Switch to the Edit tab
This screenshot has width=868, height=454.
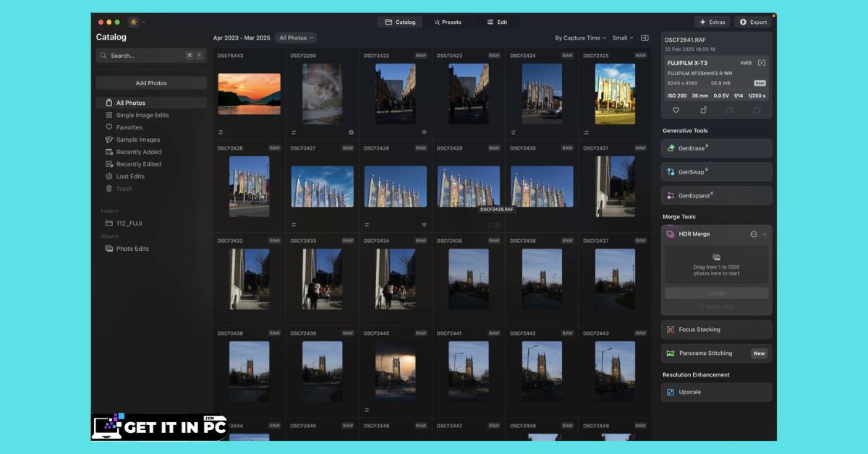[496, 22]
